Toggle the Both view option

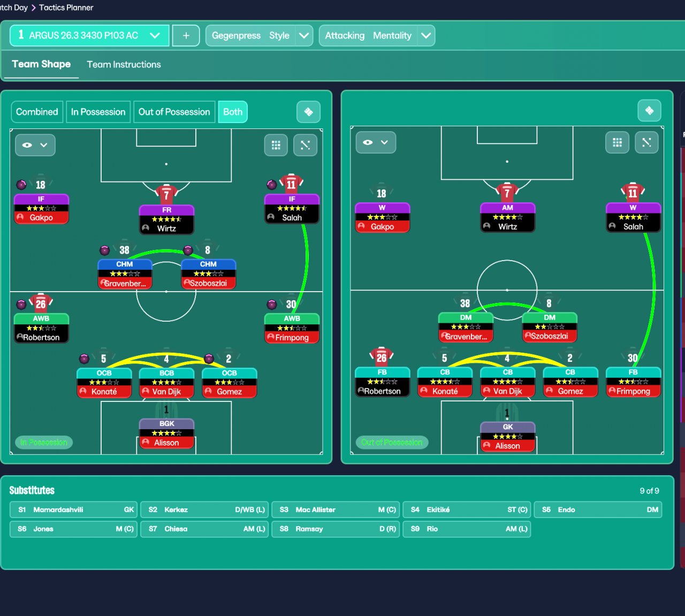tap(233, 112)
